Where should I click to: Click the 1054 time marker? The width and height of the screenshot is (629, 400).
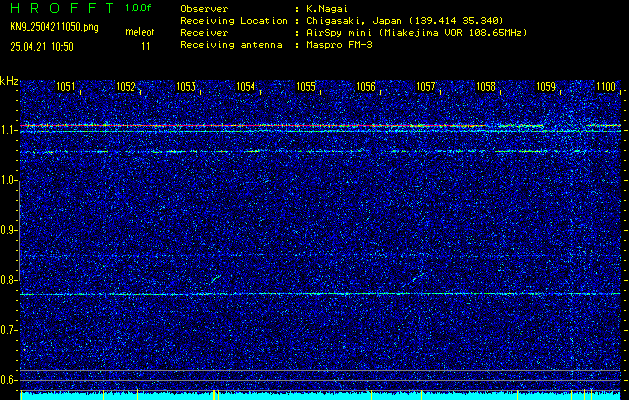(246, 86)
